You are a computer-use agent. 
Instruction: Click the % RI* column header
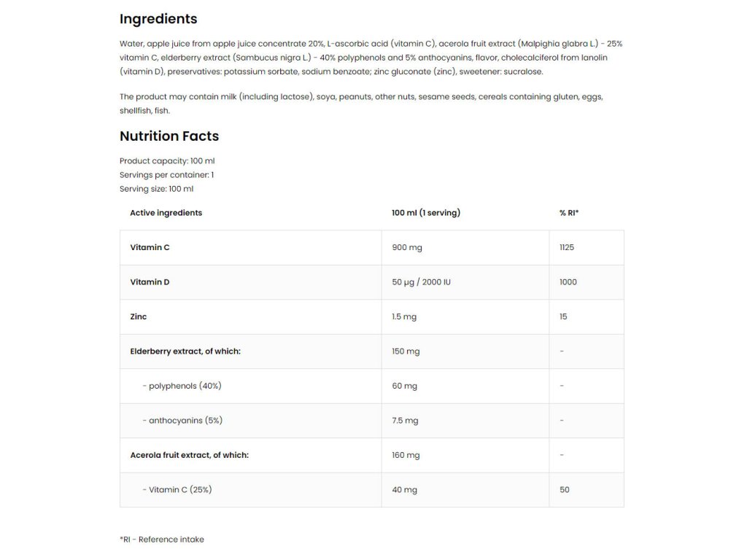click(569, 213)
